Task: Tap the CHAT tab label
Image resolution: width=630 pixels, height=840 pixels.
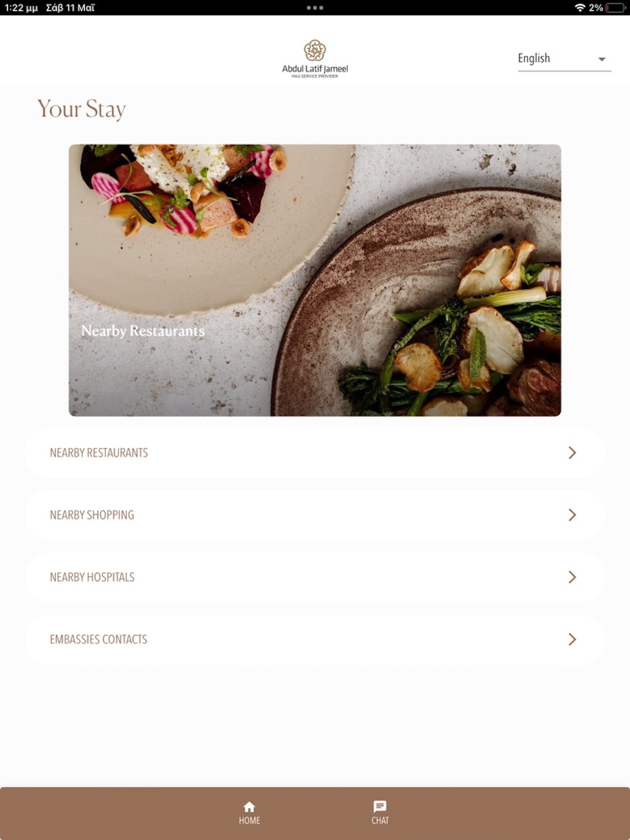Action: [x=380, y=820]
